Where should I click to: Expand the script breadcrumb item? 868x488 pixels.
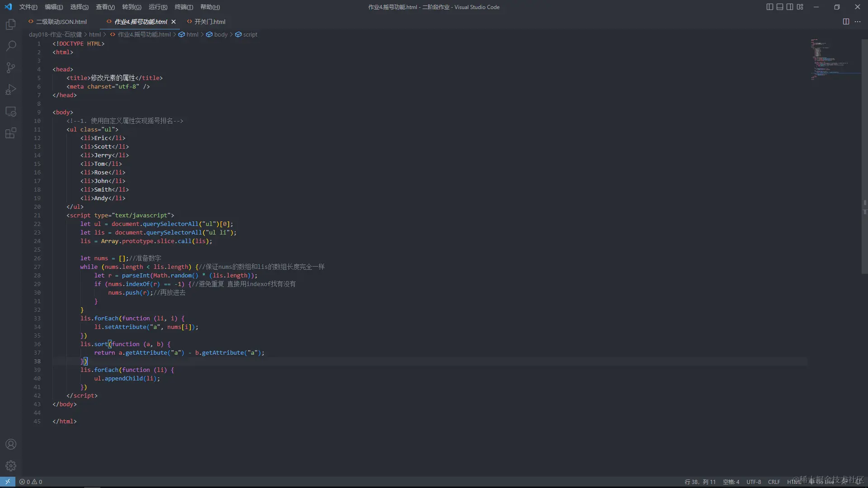(246, 34)
